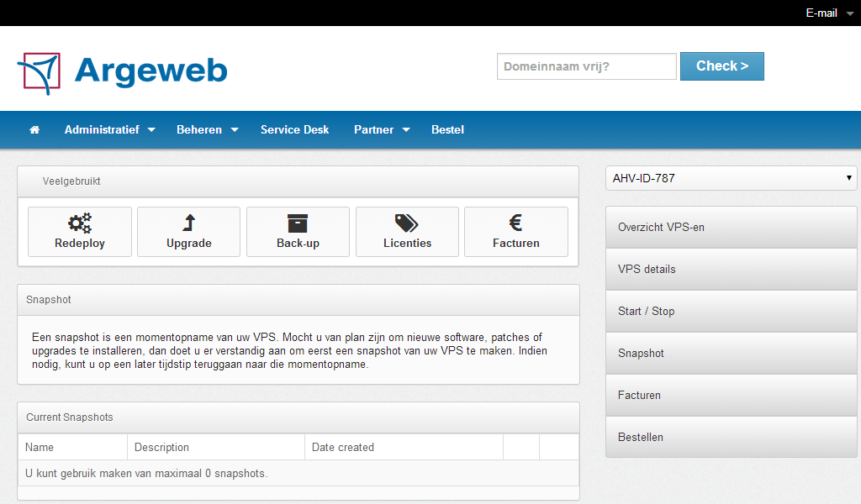Select Overzicht VPS-en in sidebar
Image resolution: width=861 pixels, height=504 pixels.
pyautogui.click(x=731, y=228)
